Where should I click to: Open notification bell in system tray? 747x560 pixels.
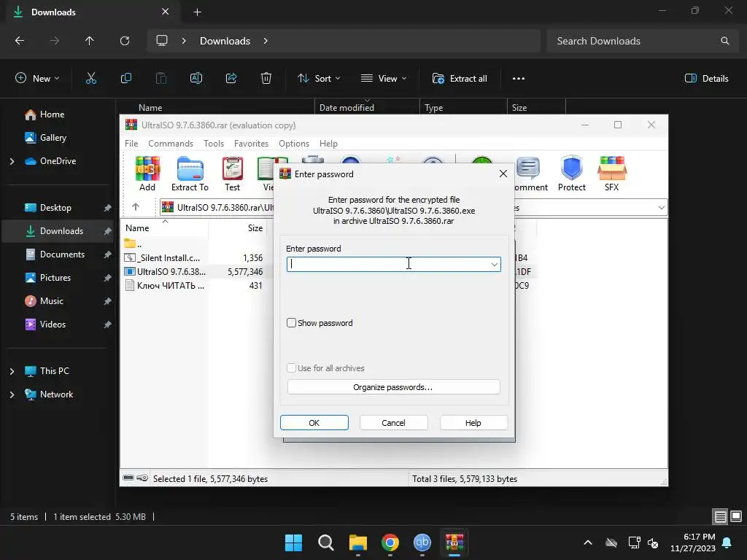(727, 542)
